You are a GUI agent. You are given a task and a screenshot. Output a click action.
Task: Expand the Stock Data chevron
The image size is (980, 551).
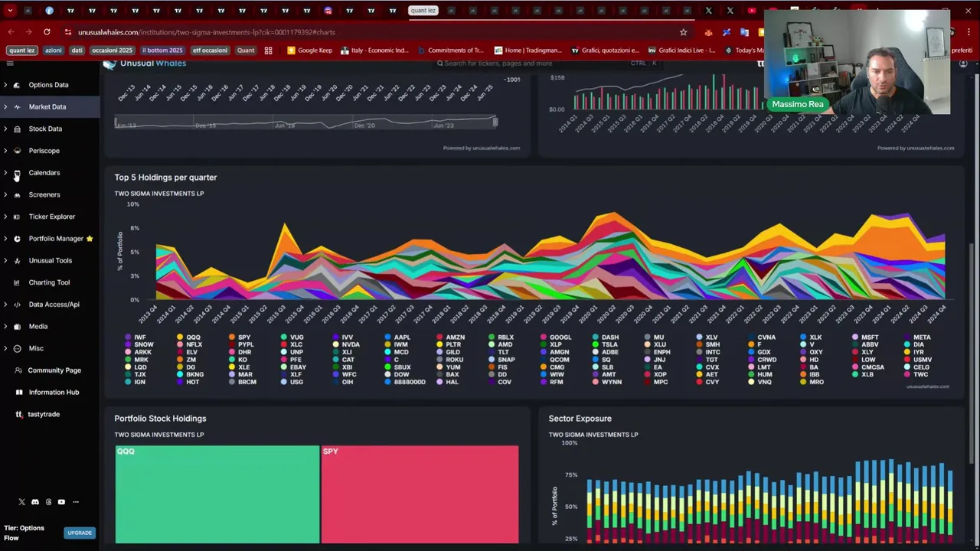coord(6,129)
